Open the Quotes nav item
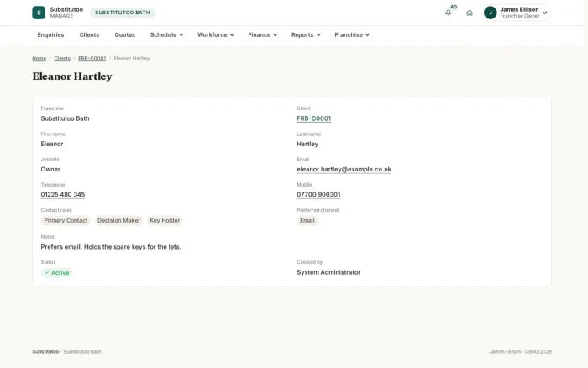The width and height of the screenshot is (588, 368). point(124,35)
